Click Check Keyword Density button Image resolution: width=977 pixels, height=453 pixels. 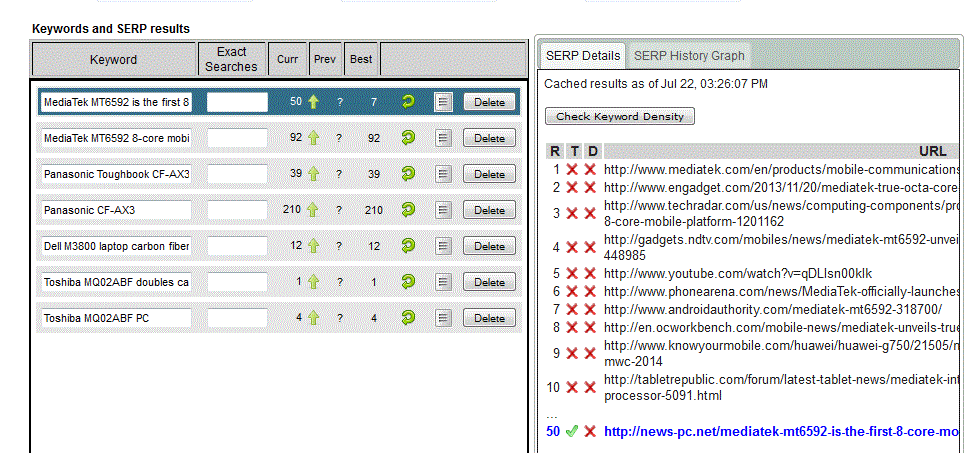pyautogui.click(x=619, y=116)
